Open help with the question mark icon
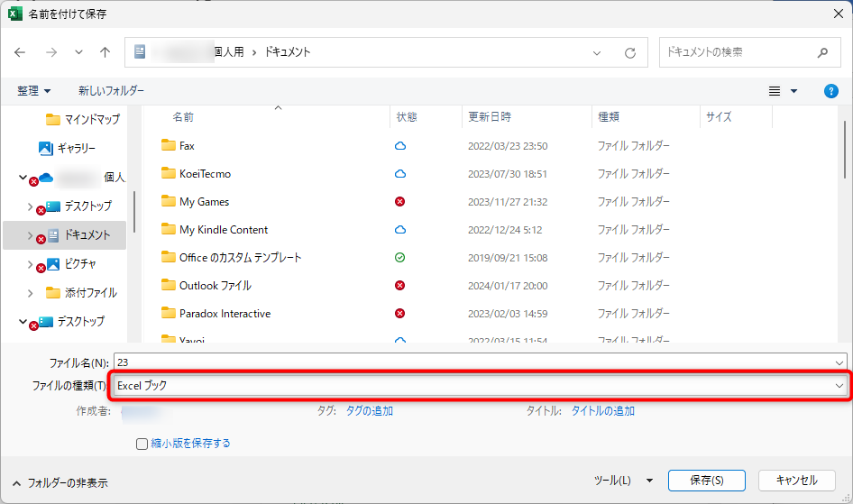Viewport: 853px width, 504px height. [x=830, y=91]
